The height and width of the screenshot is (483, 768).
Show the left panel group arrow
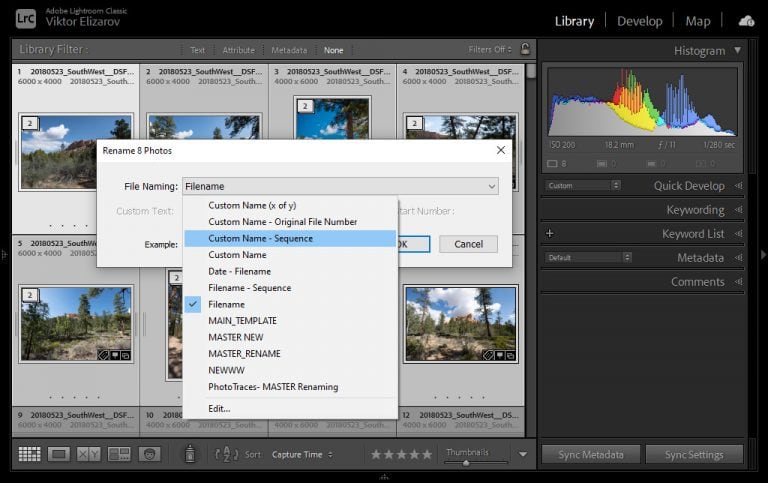click(4, 255)
